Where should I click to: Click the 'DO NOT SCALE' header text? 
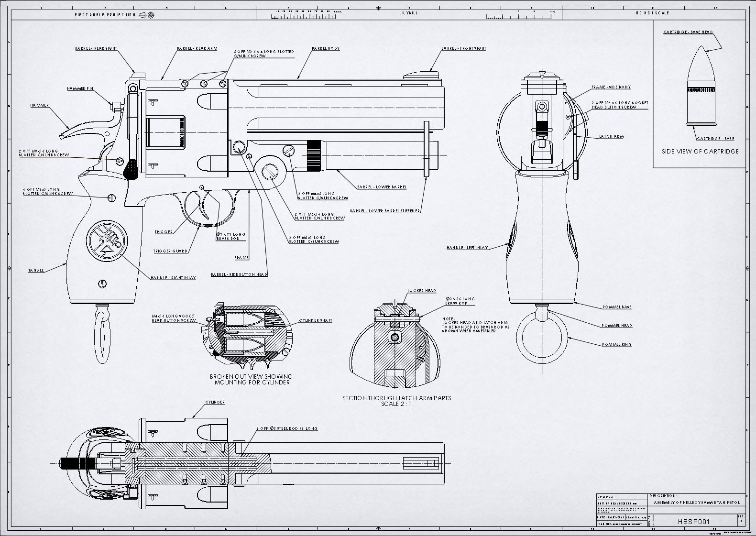click(x=653, y=13)
